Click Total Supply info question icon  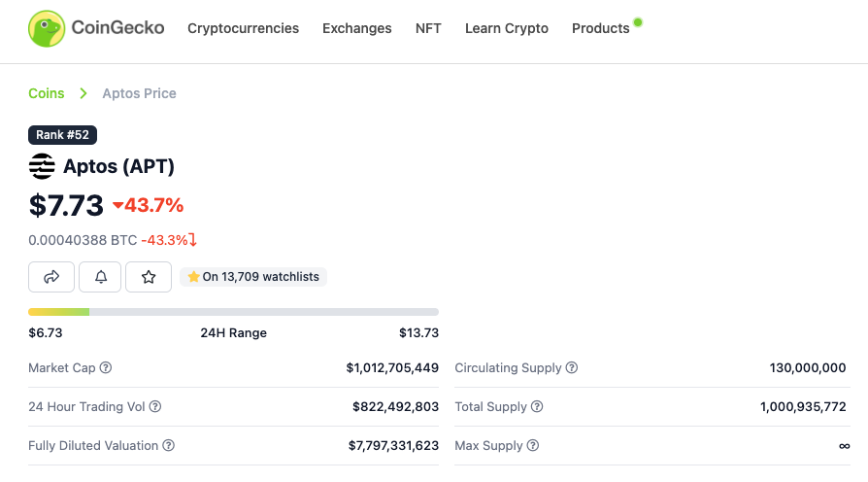[537, 407]
